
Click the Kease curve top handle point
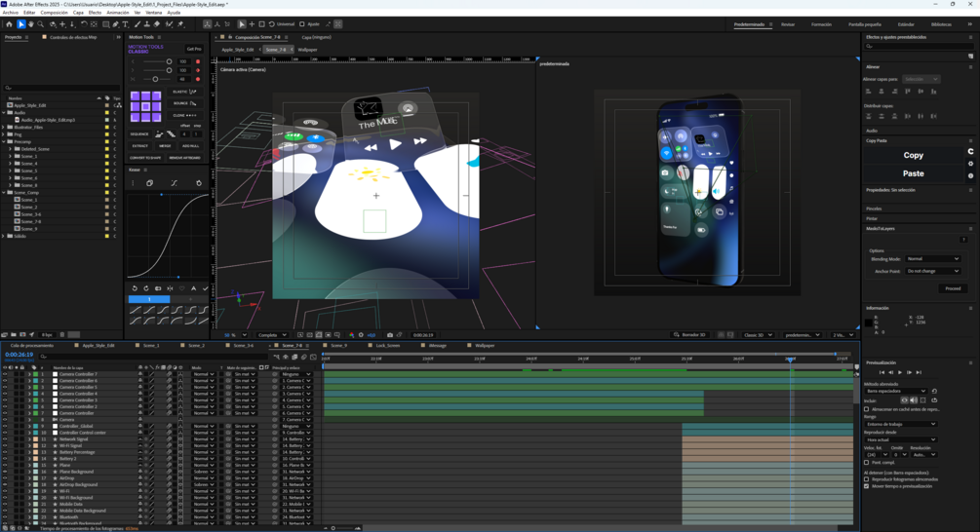(161, 195)
